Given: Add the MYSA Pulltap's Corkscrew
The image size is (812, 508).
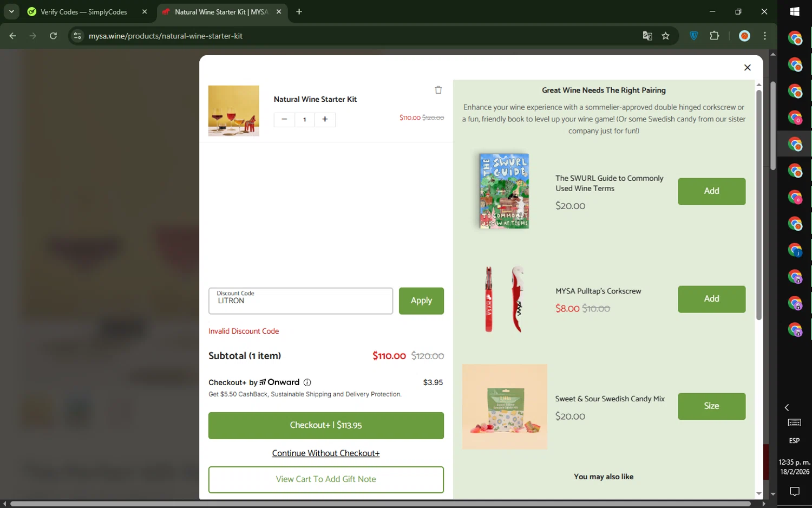Looking at the screenshot, I should pyautogui.click(x=711, y=299).
